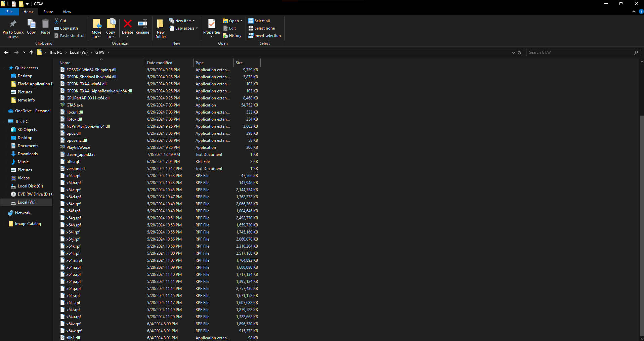The height and width of the screenshot is (341, 644).
Task: Click the Search GTAV input field
Action: (x=579, y=52)
